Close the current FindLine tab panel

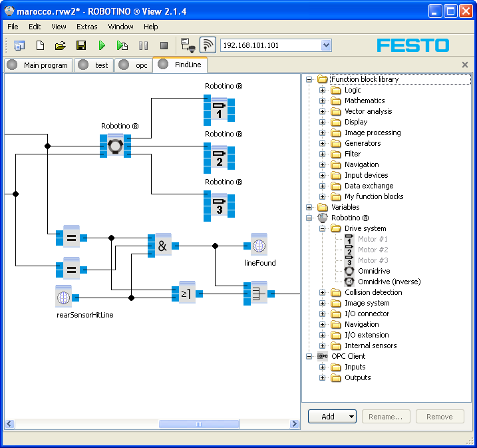coord(465,65)
